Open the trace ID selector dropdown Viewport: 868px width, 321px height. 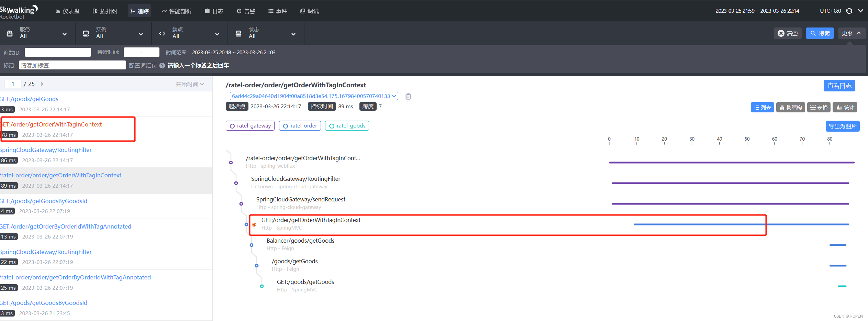point(314,96)
